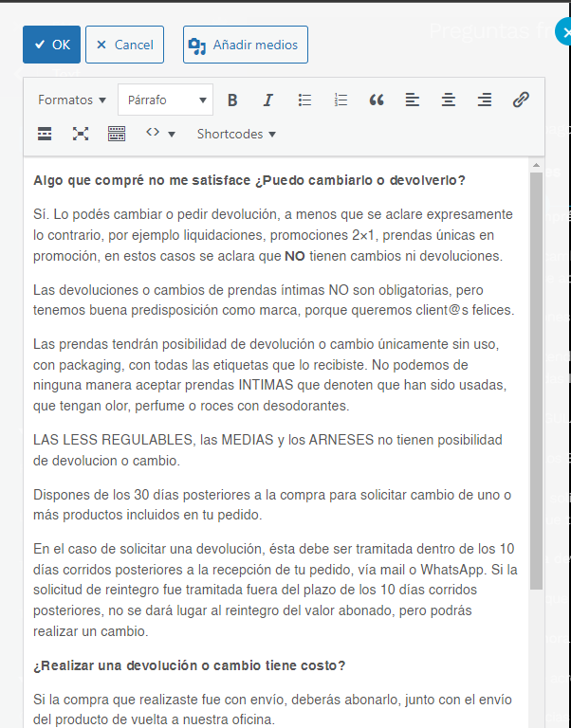Insert a numbered list
Screen dimensions: 571x728
341,100
